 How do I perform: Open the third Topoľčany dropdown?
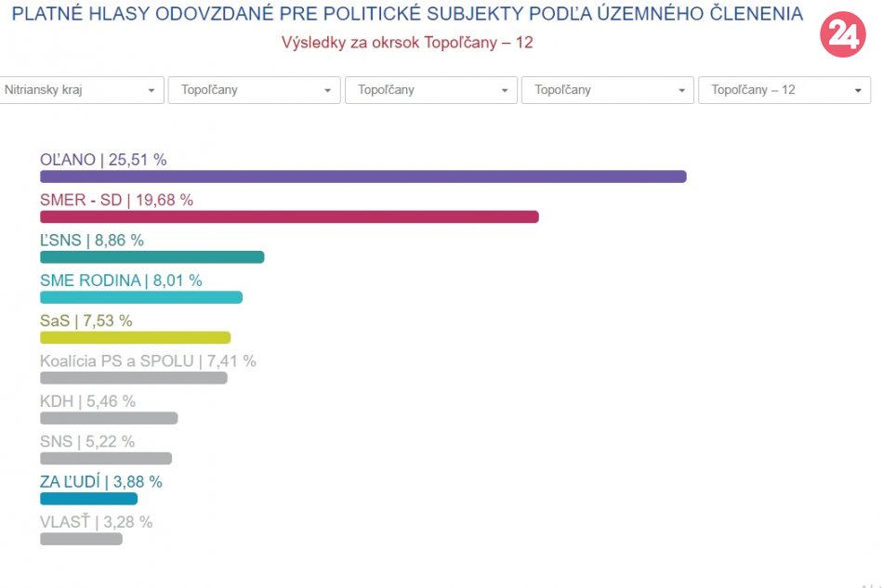430,90
